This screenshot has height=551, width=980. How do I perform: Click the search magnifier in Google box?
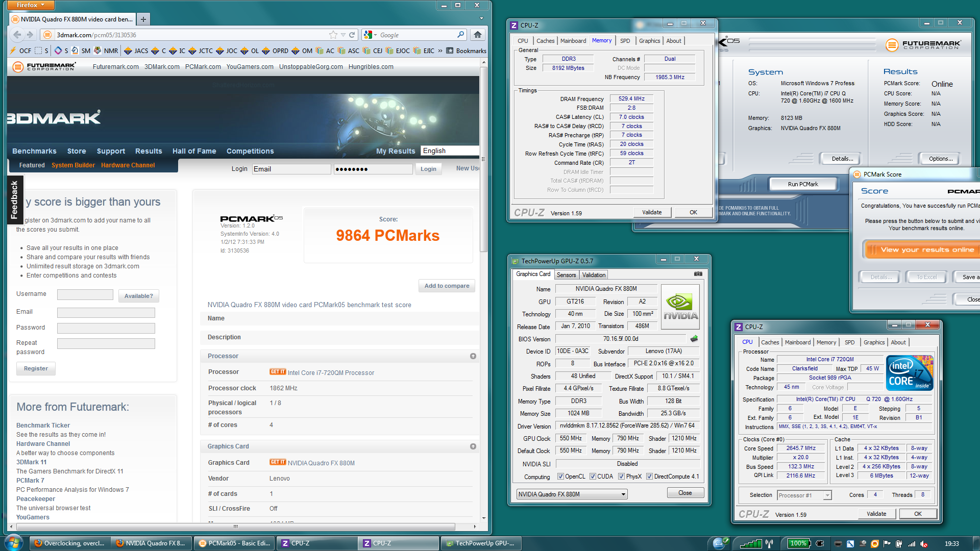click(x=460, y=35)
